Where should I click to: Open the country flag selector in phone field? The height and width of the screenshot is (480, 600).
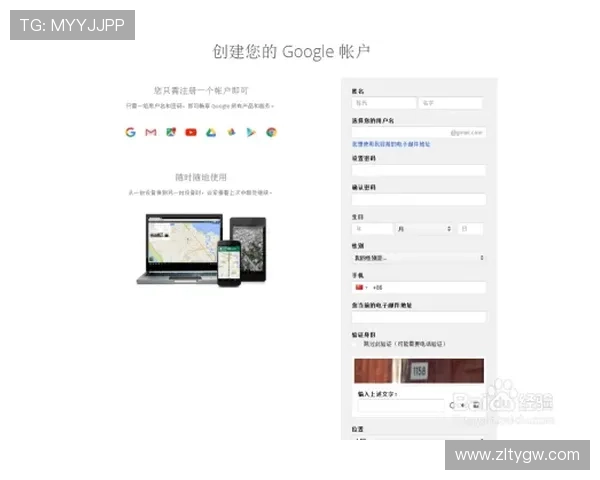(x=361, y=287)
